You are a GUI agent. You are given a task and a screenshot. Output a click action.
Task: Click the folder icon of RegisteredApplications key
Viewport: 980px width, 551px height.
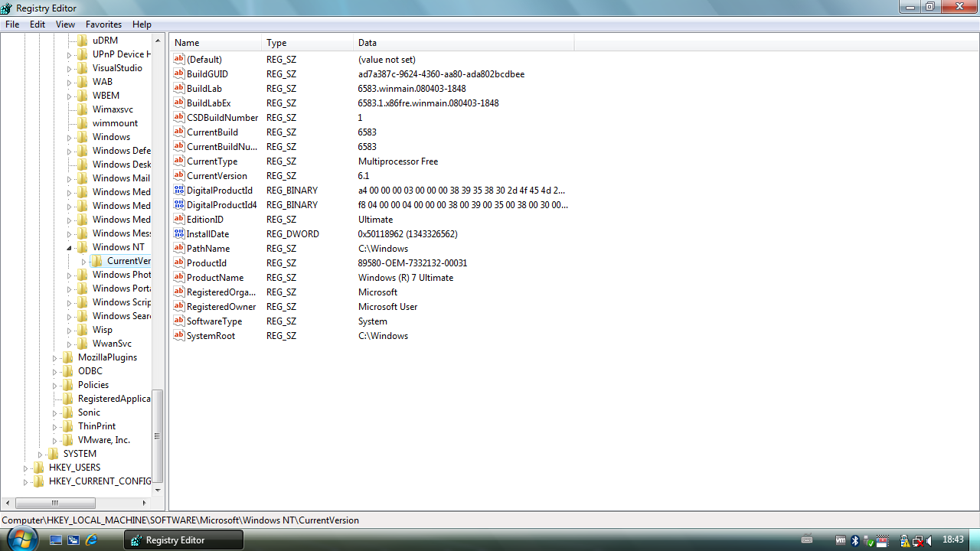[x=68, y=399]
